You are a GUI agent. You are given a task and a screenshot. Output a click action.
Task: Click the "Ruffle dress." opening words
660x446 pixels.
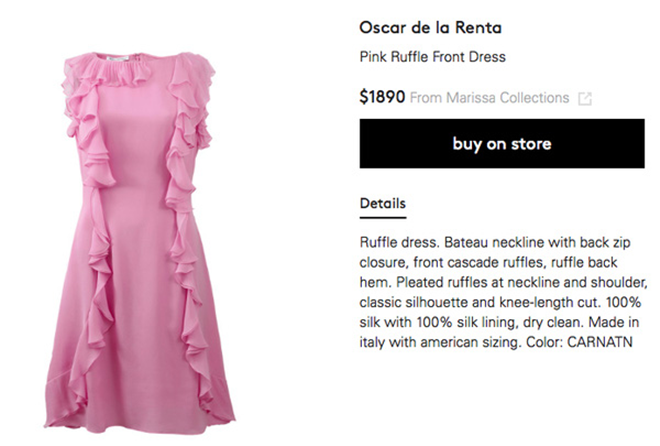point(398,243)
